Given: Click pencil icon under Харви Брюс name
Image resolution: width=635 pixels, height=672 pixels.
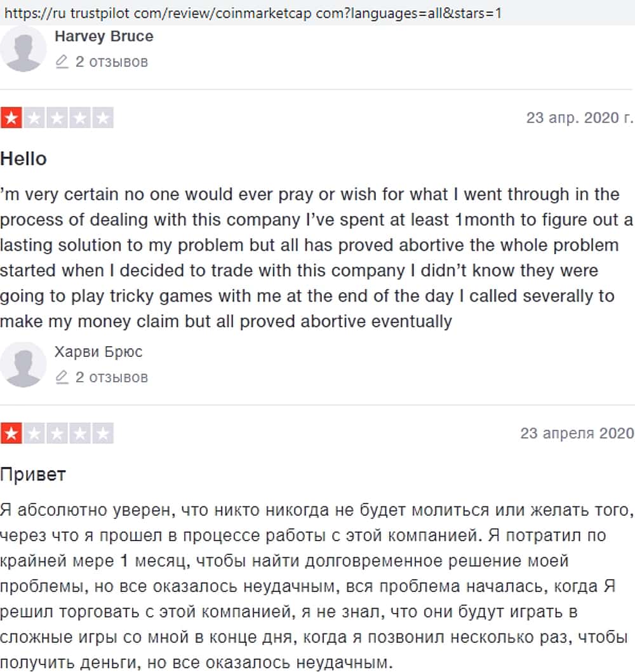Looking at the screenshot, I should tap(62, 377).
